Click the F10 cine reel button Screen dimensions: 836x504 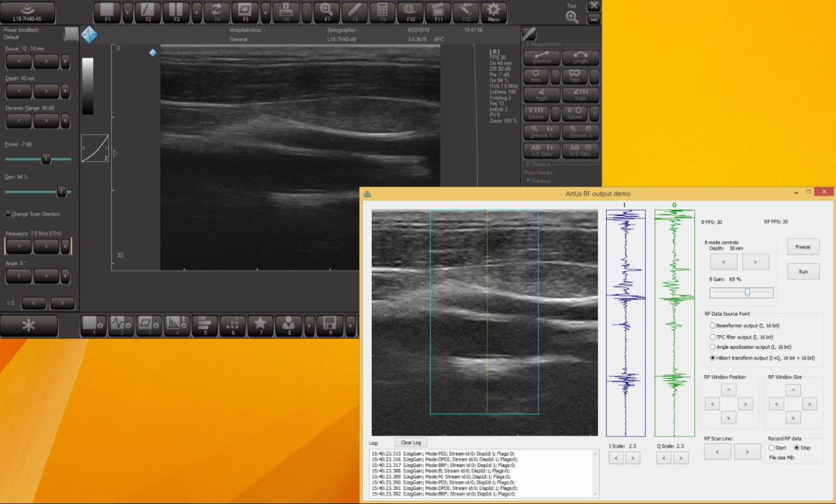pos(410,12)
